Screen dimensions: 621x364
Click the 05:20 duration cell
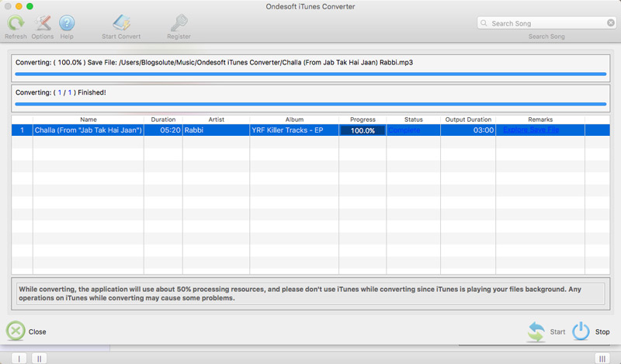click(x=163, y=130)
